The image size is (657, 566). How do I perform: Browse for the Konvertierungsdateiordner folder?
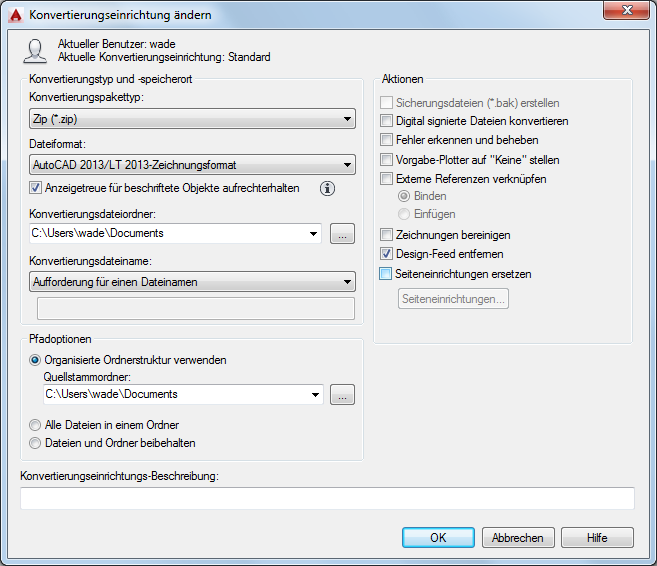(342, 233)
